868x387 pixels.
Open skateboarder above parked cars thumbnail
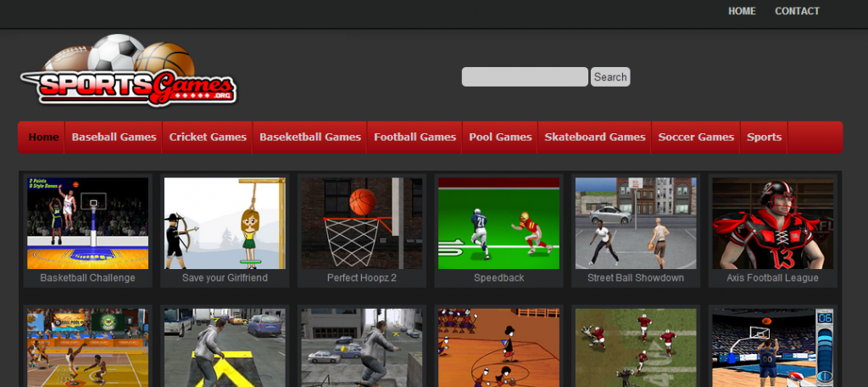coord(361,348)
